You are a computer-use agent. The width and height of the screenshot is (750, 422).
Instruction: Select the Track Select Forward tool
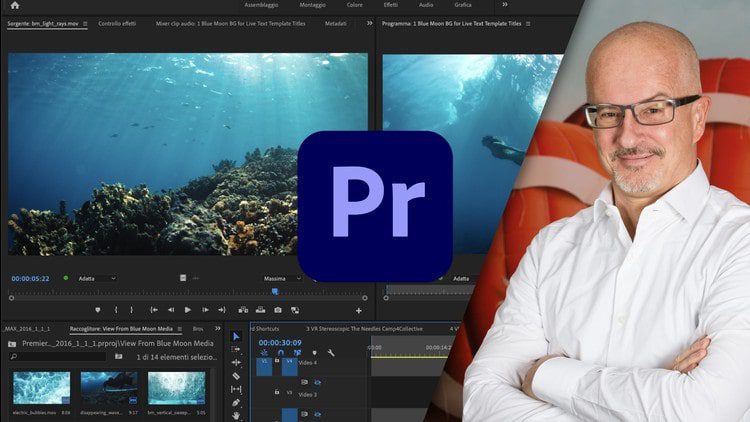pos(236,349)
